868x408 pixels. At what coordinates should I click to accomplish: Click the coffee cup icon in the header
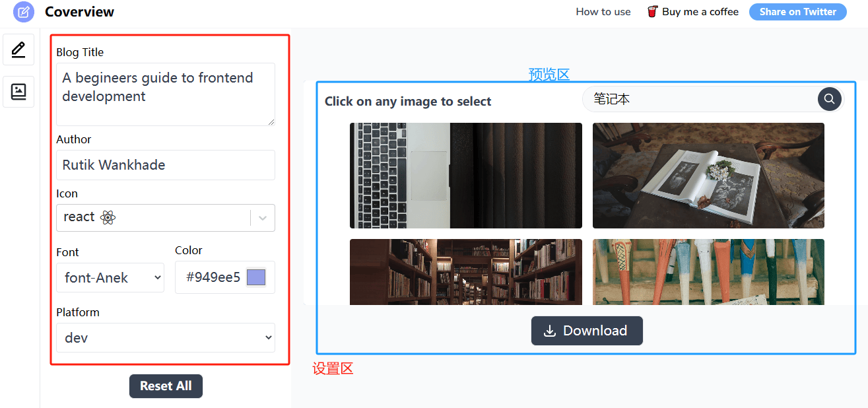[652, 11]
